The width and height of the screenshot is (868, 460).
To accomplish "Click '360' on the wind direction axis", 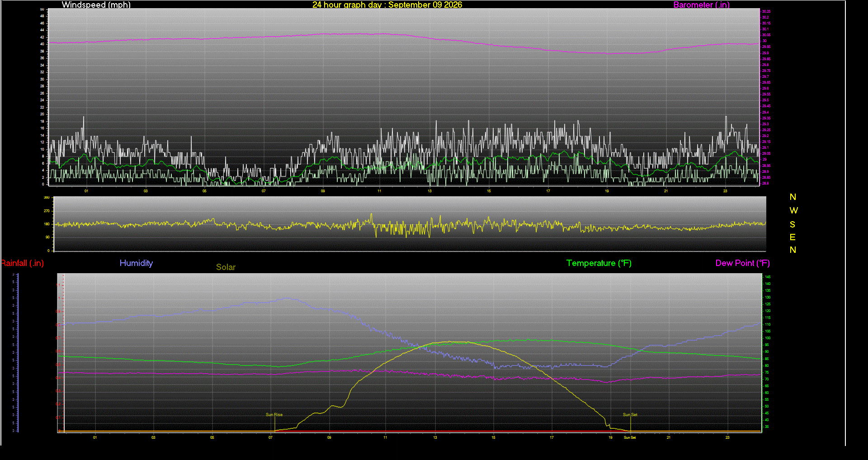I will click(x=47, y=198).
